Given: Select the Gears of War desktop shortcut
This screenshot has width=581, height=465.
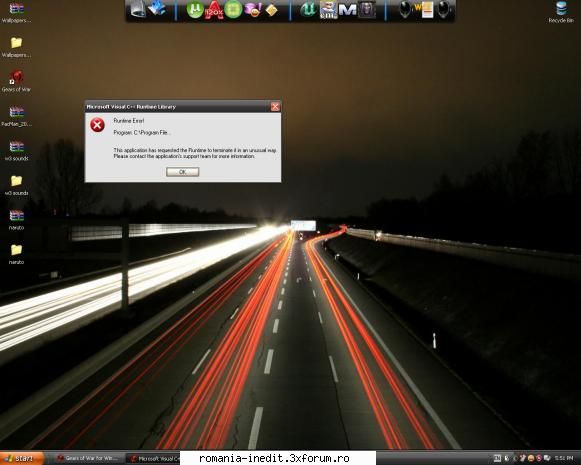Looking at the screenshot, I should click(x=16, y=81).
